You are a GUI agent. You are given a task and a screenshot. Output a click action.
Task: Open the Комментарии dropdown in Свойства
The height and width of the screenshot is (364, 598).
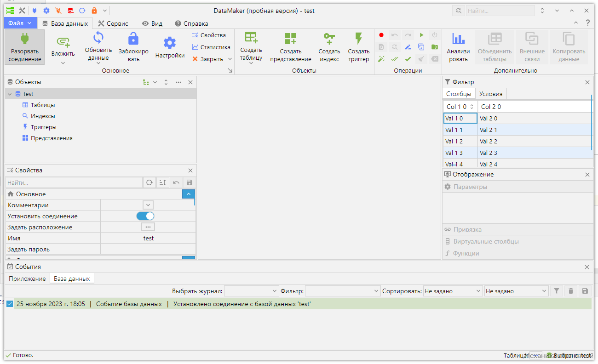pyautogui.click(x=148, y=205)
